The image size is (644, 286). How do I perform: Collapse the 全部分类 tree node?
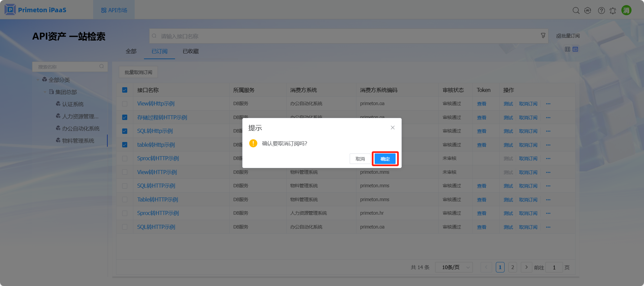pyautogui.click(x=38, y=80)
